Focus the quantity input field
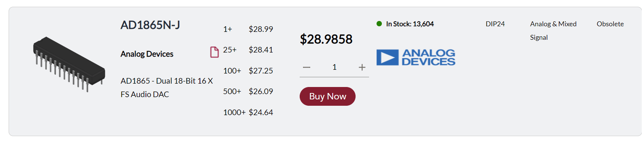This screenshot has width=644, height=141. tap(334, 67)
